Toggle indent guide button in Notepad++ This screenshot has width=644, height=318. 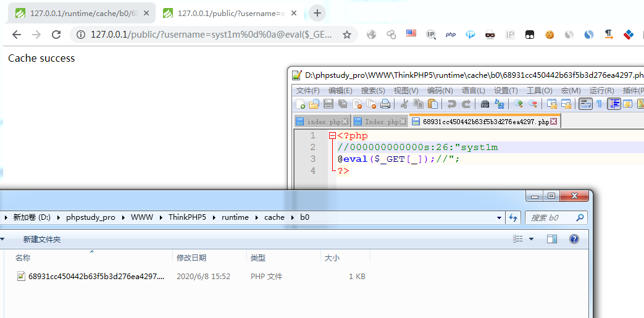point(614,104)
